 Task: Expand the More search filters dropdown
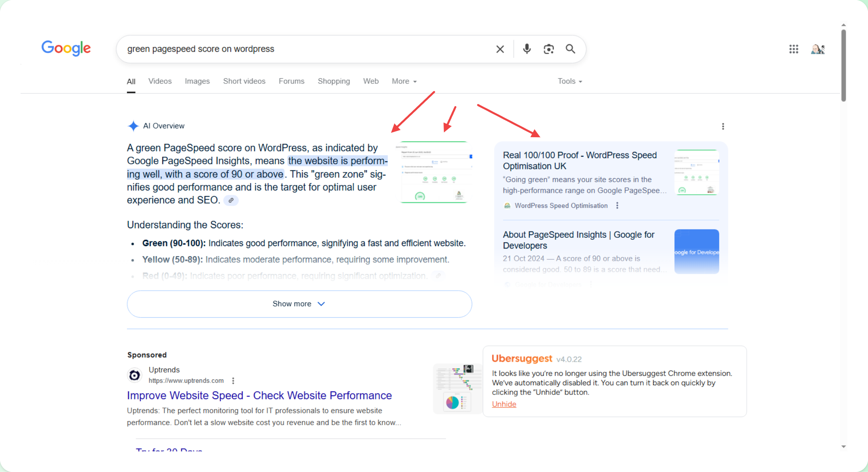click(x=404, y=81)
